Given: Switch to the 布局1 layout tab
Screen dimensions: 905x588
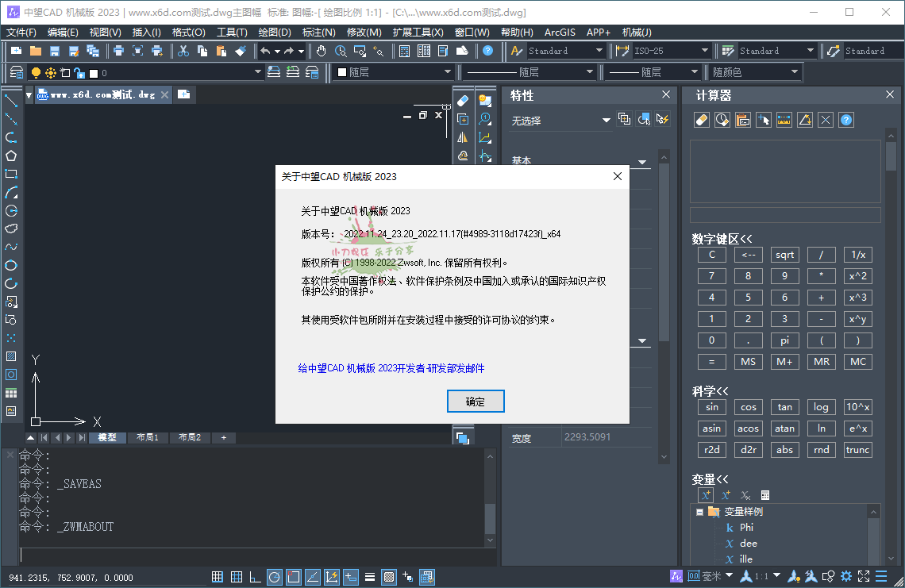Looking at the screenshot, I should 148,437.
